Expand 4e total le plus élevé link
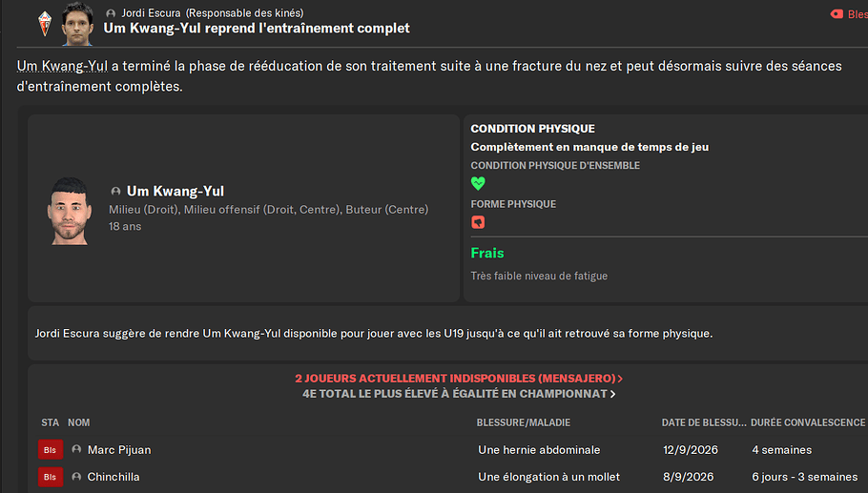 click(x=459, y=394)
